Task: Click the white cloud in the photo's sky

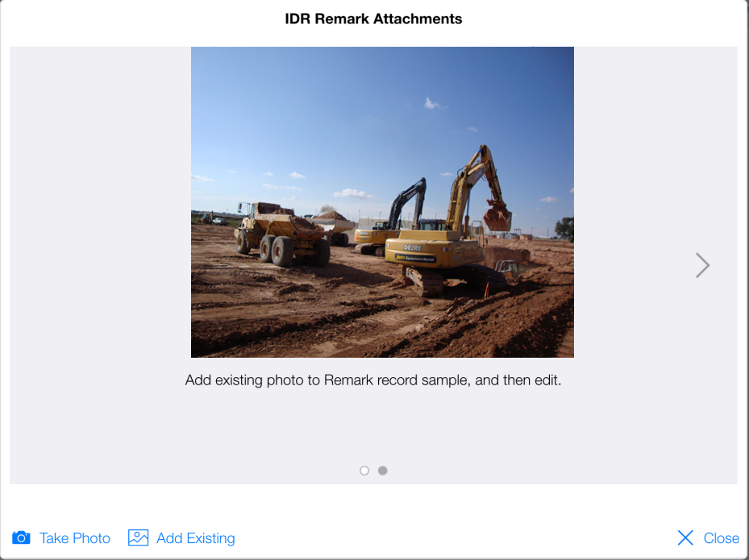Action: [353, 193]
